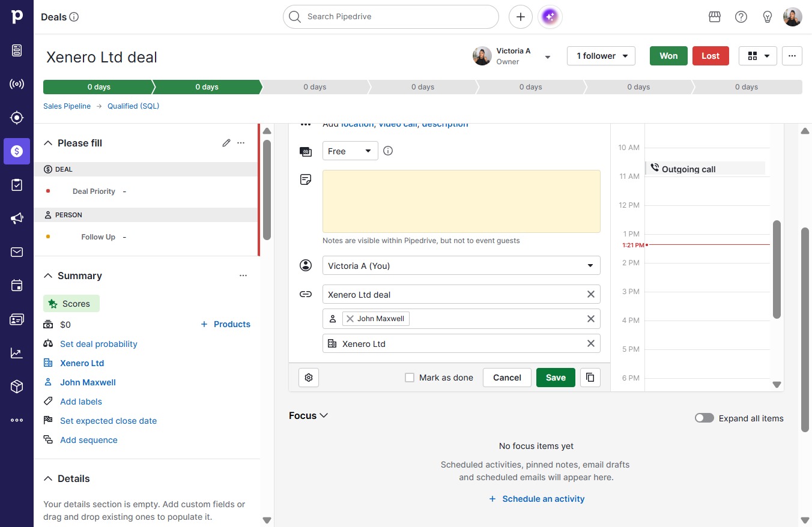Open the calendar icon in sidebar
The width and height of the screenshot is (812, 527).
[17, 286]
